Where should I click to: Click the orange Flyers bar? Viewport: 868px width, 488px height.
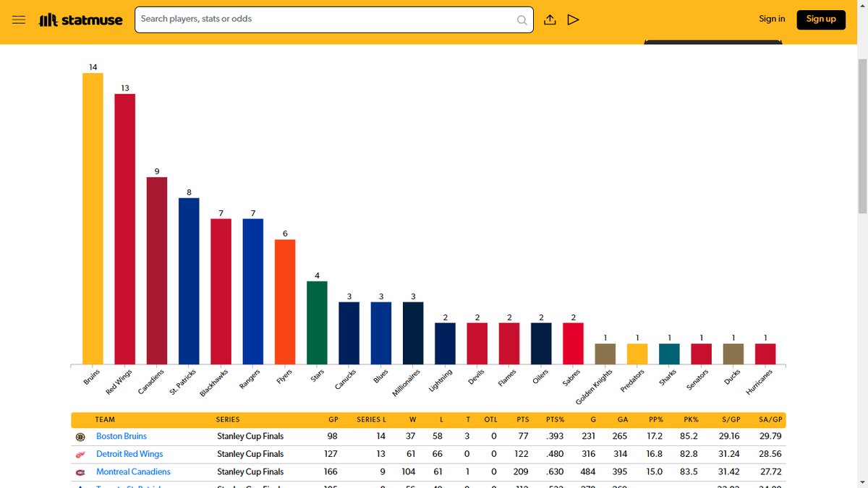pyautogui.click(x=285, y=301)
